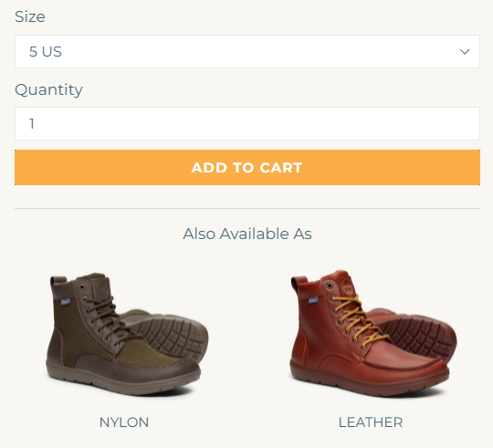Click the yellow laces on leather boot
The width and height of the screenshot is (493, 448).
(x=360, y=320)
